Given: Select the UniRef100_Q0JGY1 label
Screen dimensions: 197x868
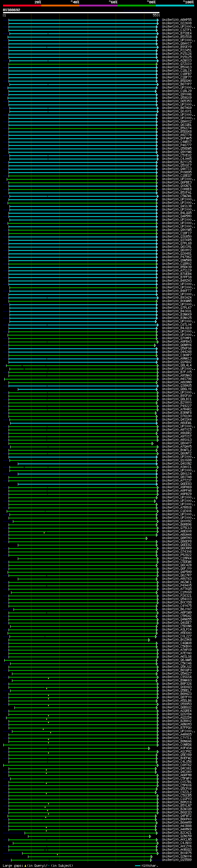Looking at the screenshot, I should pyautogui.click(x=177, y=111).
